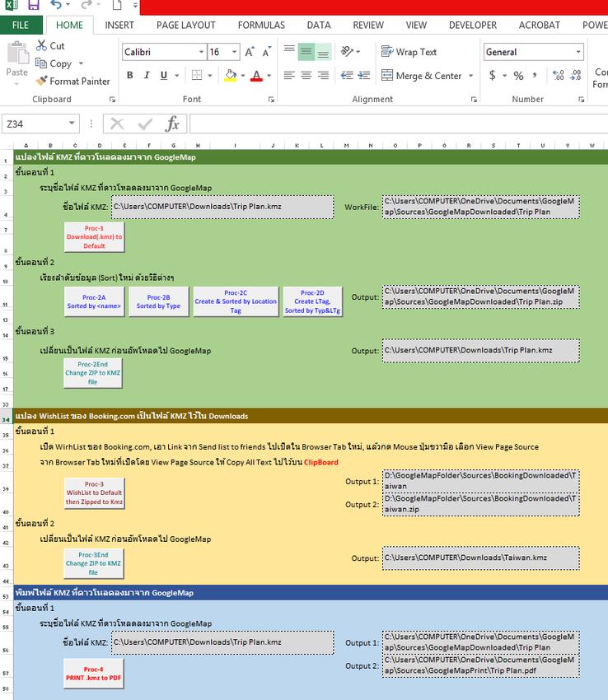The image size is (608, 700).
Task: Increase font size with the large A icon
Action: tap(250, 52)
